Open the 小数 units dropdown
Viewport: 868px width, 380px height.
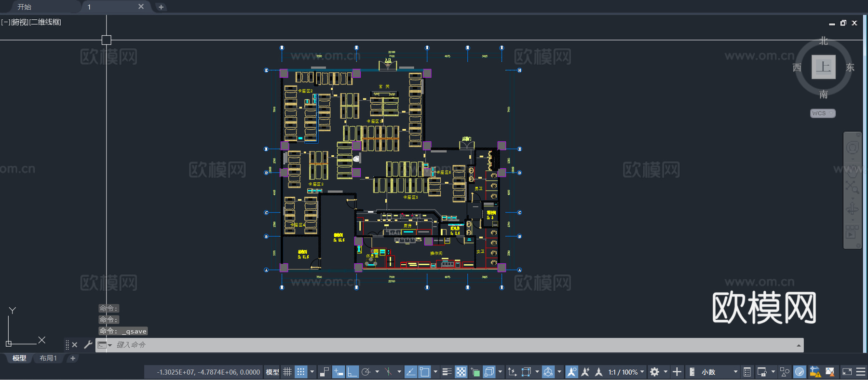tap(719, 372)
